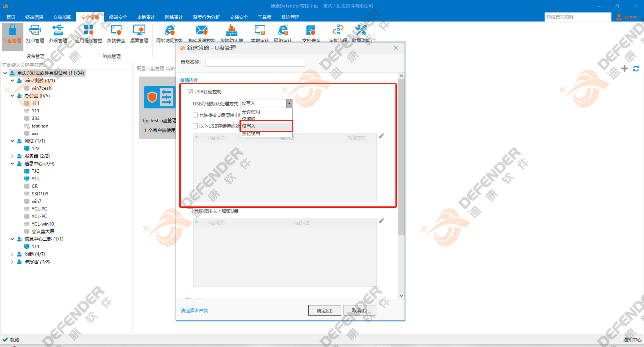Collapse the 信息中心 (2/9) group
The width and height of the screenshot is (644, 347).
coord(12,163)
